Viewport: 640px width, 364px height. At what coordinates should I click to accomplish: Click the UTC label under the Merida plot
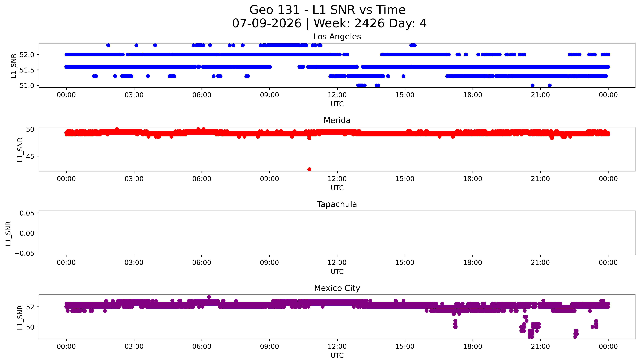pos(337,188)
